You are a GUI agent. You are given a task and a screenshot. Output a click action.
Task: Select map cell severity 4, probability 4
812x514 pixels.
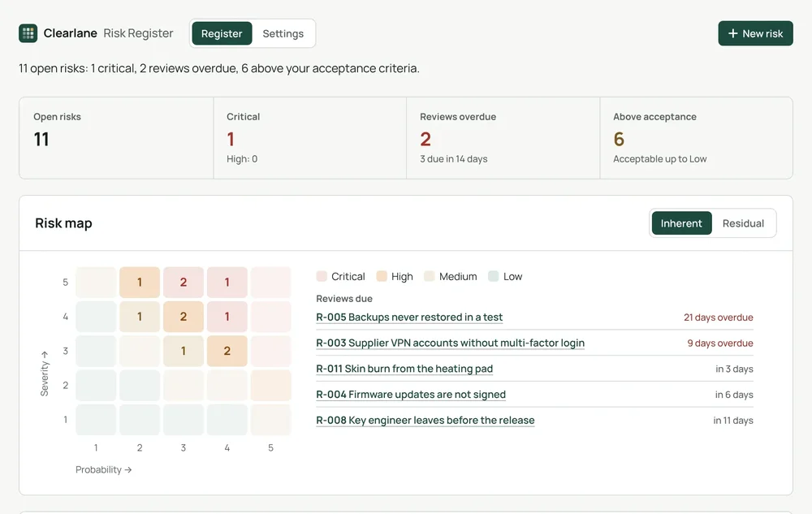coord(227,316)
